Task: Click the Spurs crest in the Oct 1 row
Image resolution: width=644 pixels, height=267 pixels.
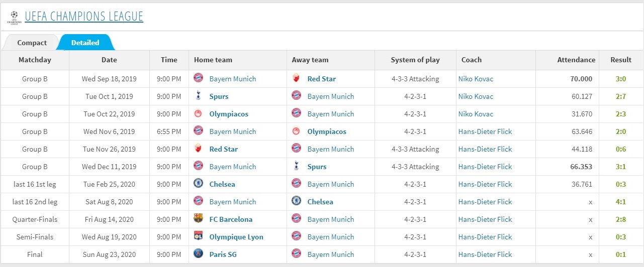Action: click(x=199, y=95)
